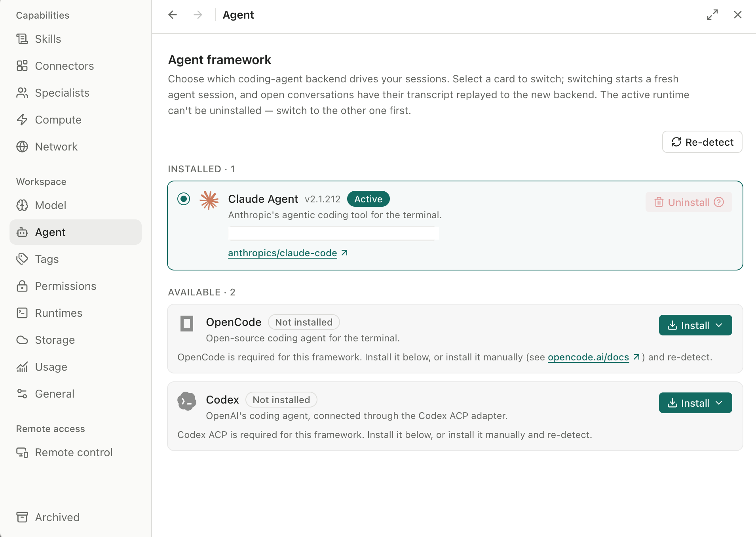Click the Uninstall button for Claude Agent
Screen dimensions: 756x537
pyautogui.click(x=689, y=202)
